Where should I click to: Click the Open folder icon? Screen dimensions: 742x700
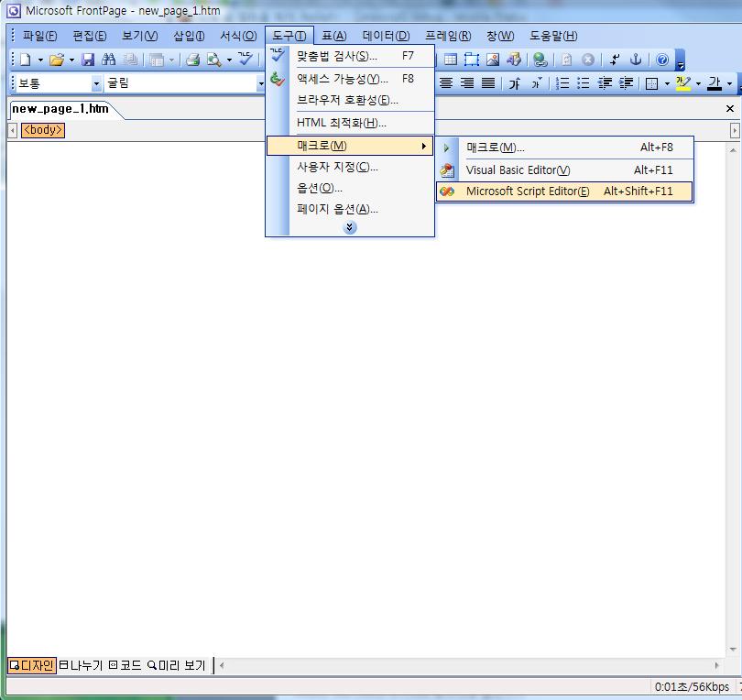coord(56,60)
